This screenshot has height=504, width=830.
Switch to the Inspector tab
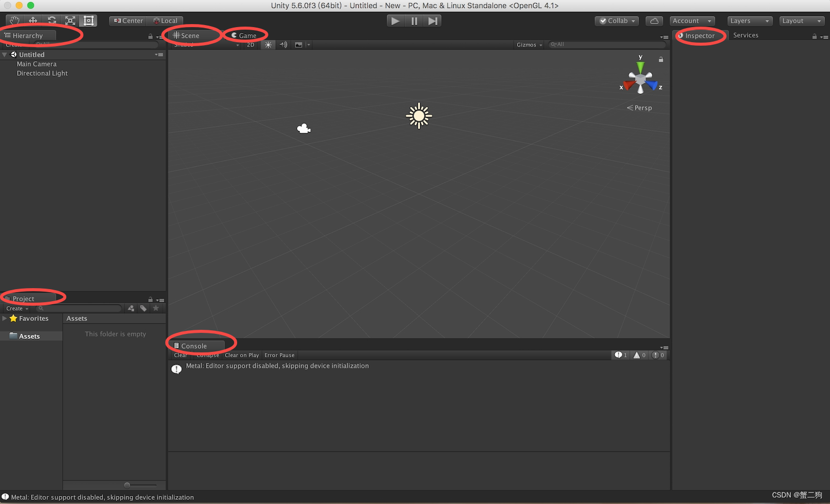[700, 36]
